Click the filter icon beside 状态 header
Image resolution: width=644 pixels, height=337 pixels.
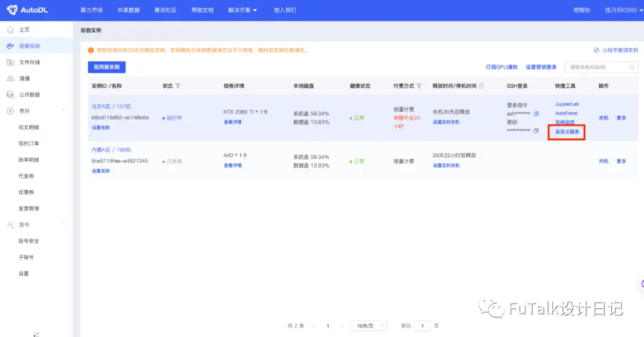pyautogui.click(x=178, y=86)
